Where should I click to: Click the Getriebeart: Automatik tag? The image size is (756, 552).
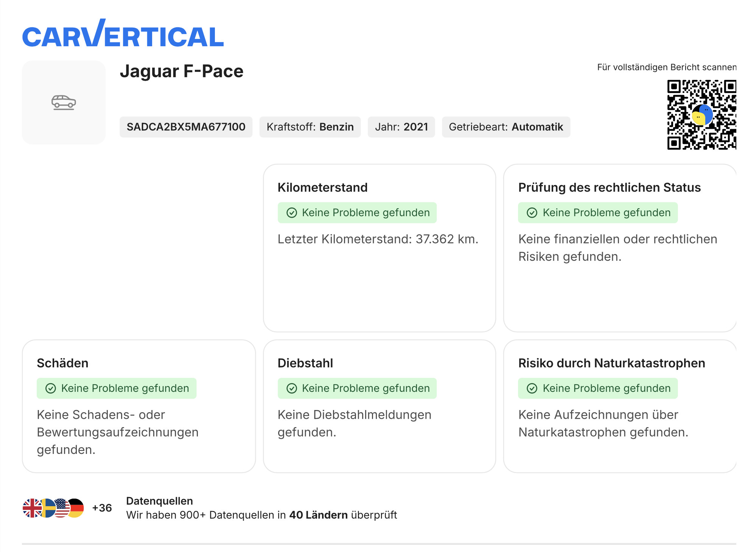tap(506, 127)
